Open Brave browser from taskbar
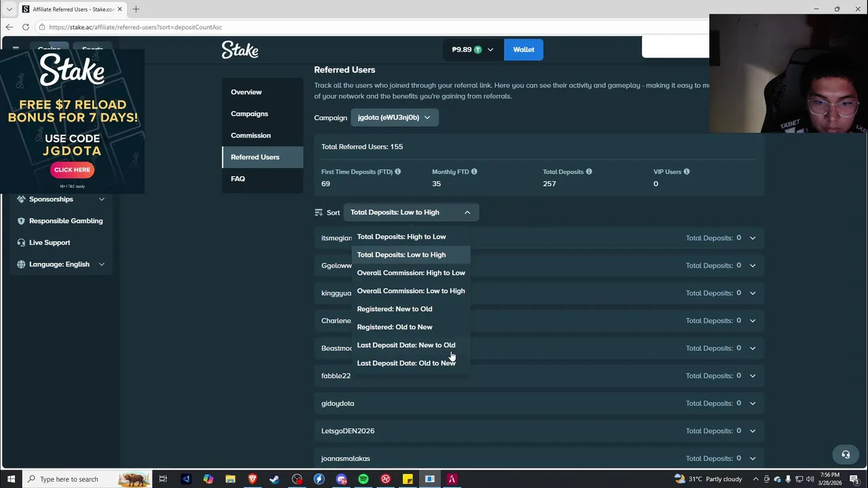The width and height of the screenshot is (868, 488). (x=252, y=479)
